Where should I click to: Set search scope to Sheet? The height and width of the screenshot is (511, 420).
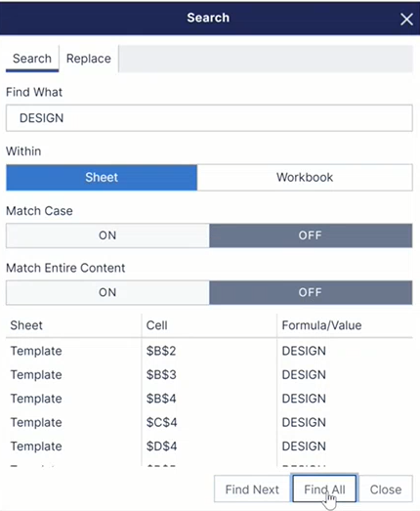coord(102,177)
